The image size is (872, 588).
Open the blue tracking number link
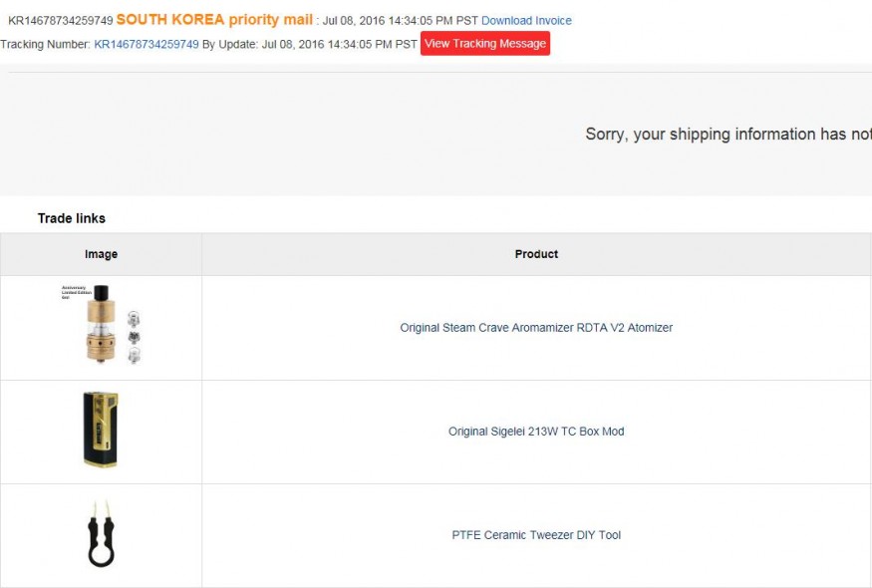click(146, 44)
